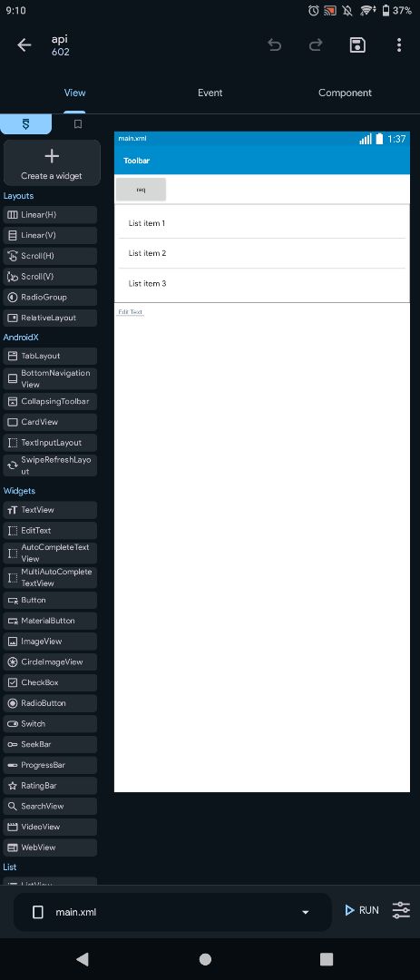Select the WebView widget
Viewport: 420px width, 980px height.
pos(50,848)
